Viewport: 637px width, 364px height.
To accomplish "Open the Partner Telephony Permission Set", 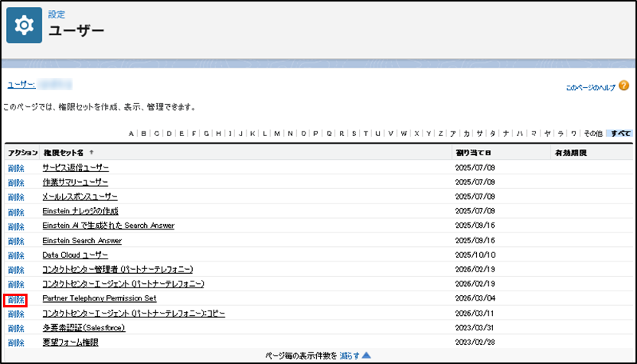I will coord(99,298).
